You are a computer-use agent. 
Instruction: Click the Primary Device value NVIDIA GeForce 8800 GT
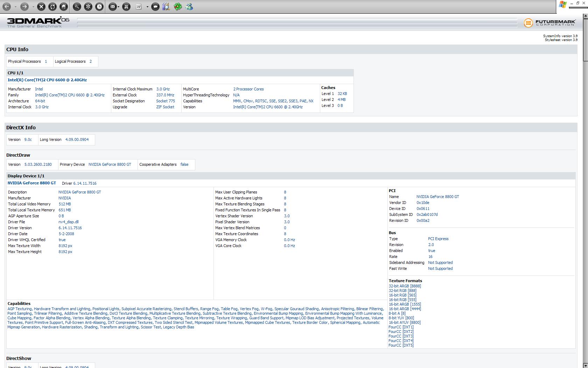pos(110,164)
